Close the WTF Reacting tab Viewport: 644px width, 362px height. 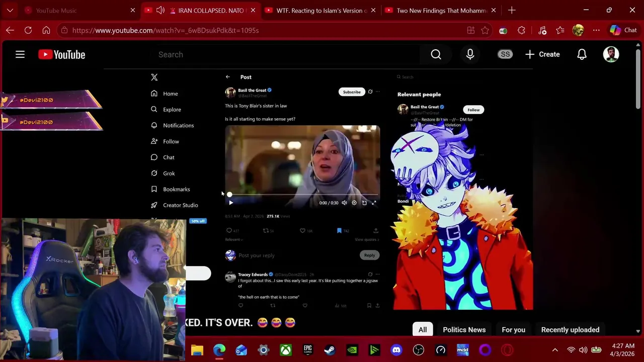(373, 10)
